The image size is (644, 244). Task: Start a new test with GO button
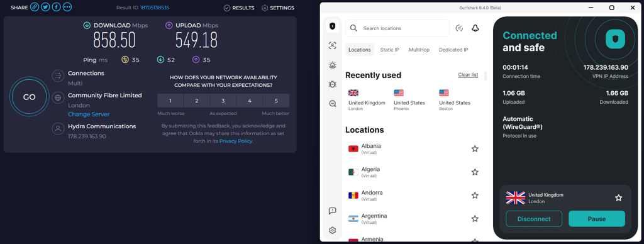click(29, 97)
